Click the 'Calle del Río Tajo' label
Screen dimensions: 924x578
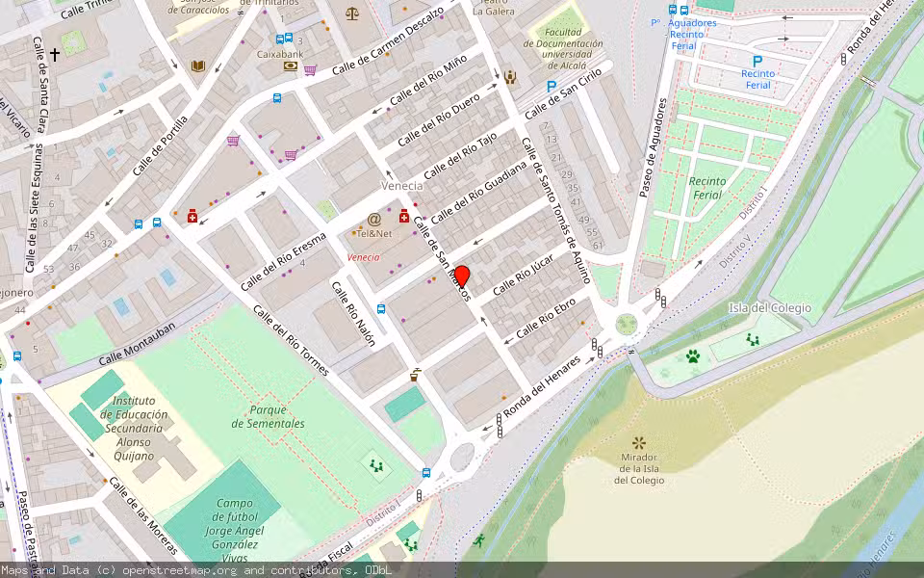pyautogui.click(x=460, y=156)
